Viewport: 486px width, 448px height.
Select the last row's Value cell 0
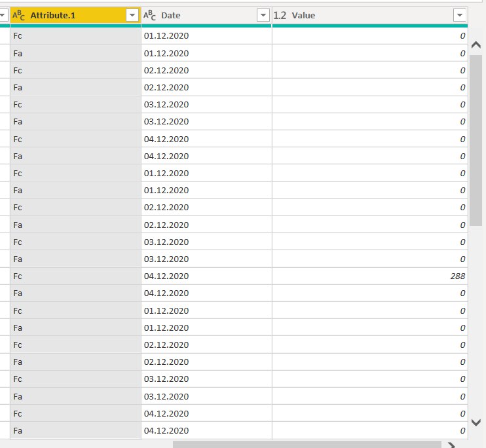[370, 430]
